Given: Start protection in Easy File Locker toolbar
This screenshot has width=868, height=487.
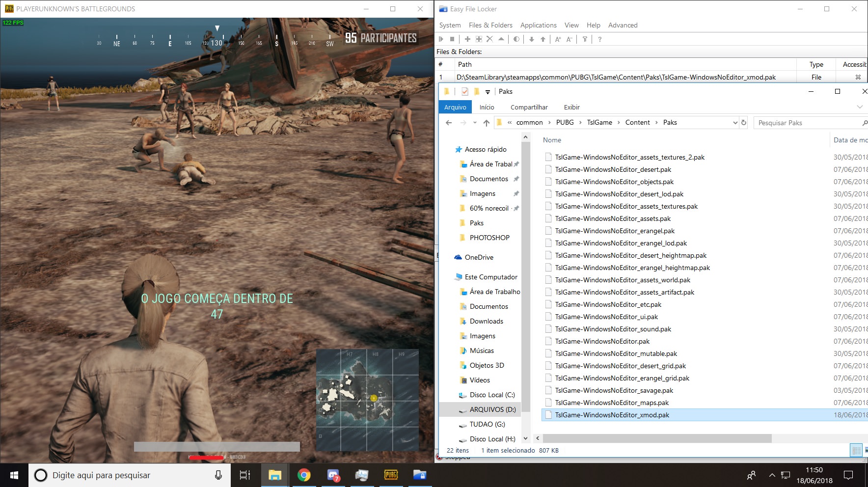Looking at the screenshot, I should click(441, 39).
